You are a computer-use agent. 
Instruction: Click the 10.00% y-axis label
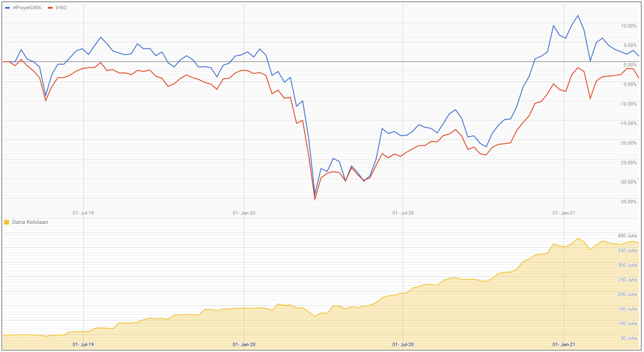tap(630, 26)
